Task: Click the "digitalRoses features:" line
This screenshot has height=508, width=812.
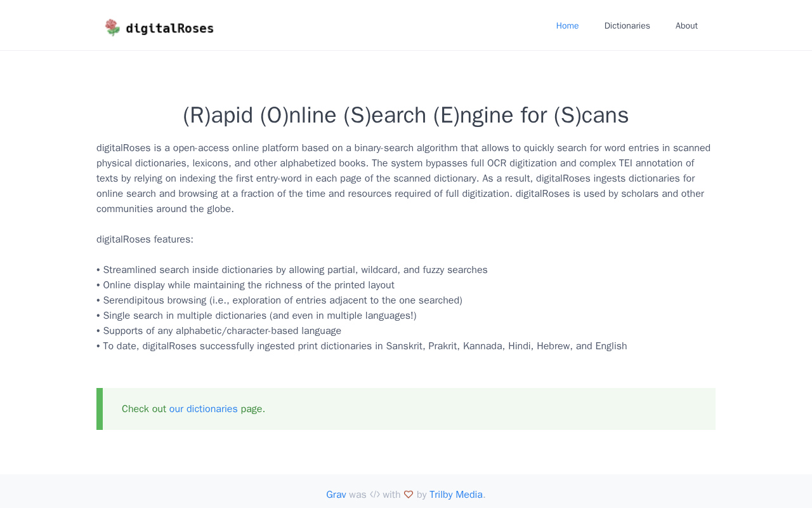Action: pyautogui.click(x=145, y=239)
